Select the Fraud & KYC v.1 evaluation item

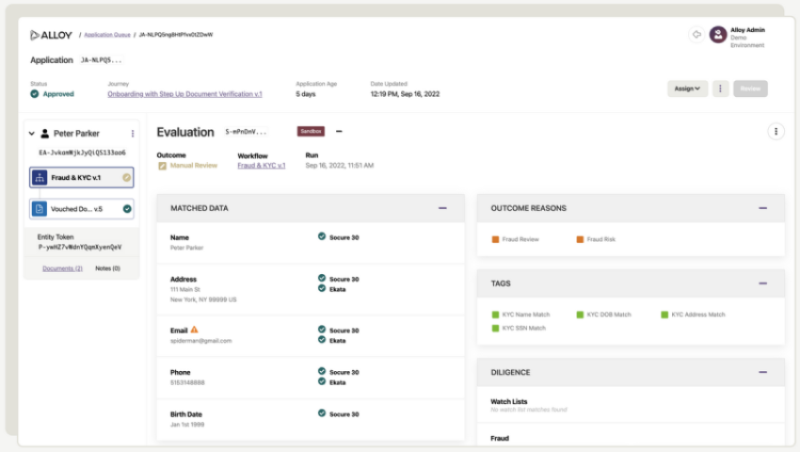click(x=82, y=178)
